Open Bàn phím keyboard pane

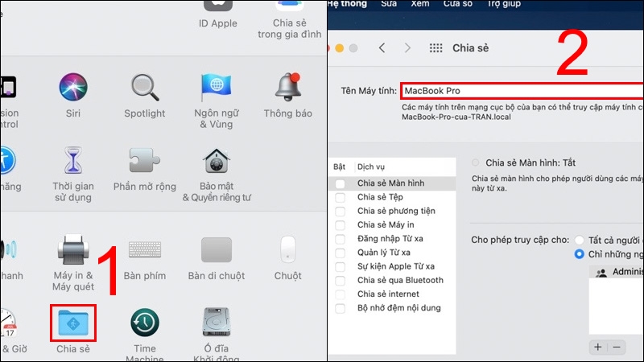coord(145,249)
